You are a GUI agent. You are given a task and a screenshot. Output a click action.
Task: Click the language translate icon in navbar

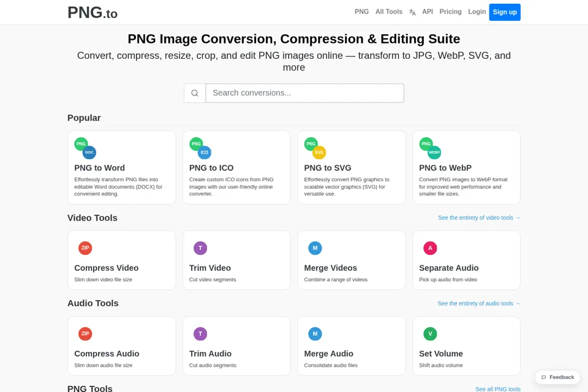(x=412, y=12)
